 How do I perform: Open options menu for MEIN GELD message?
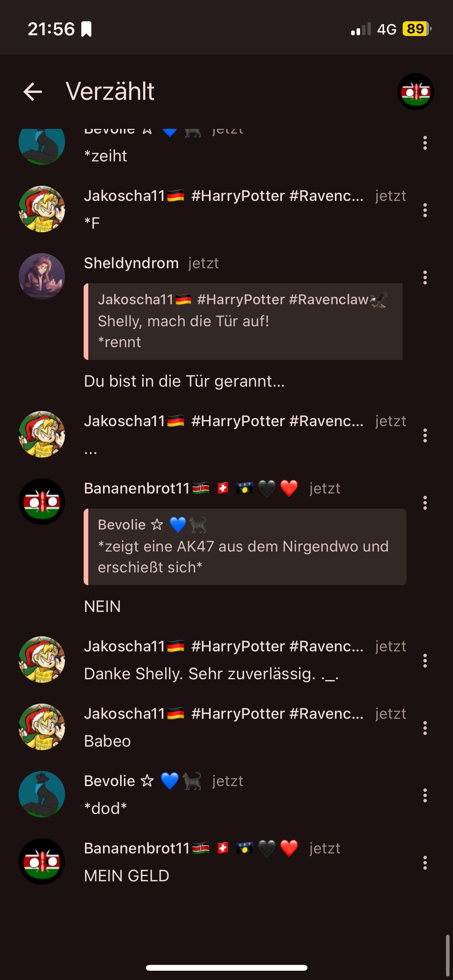point(425,862)
